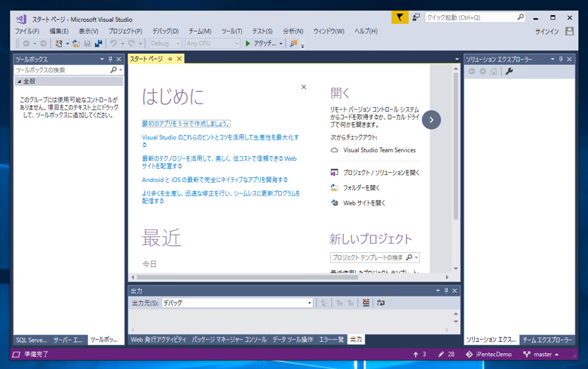Click the Navigate Forward toolbar icon
The image size is (588, 369).
(44, 44)
